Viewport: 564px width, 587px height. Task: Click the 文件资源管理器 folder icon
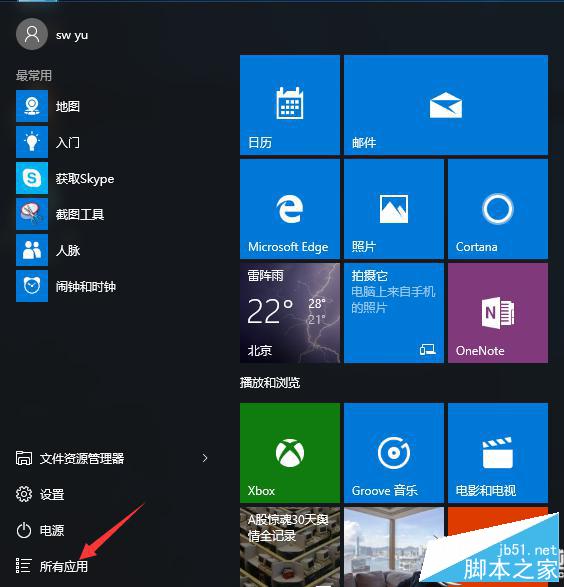pyautogui.click(x=24, y=458)
